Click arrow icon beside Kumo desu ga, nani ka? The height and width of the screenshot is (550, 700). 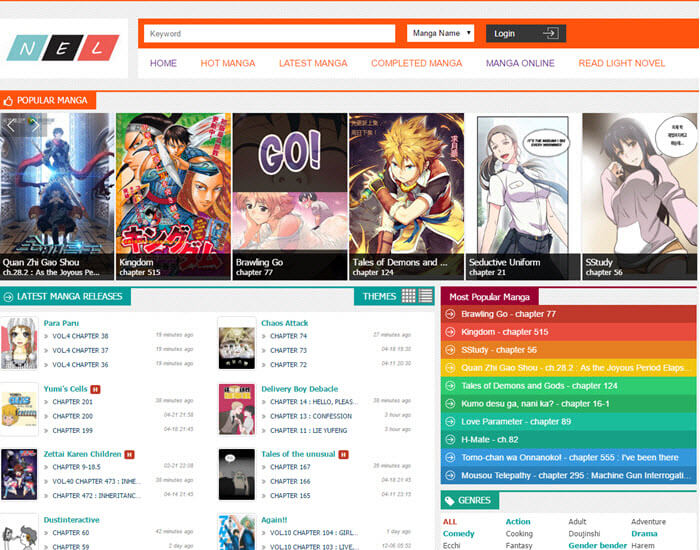450,404
